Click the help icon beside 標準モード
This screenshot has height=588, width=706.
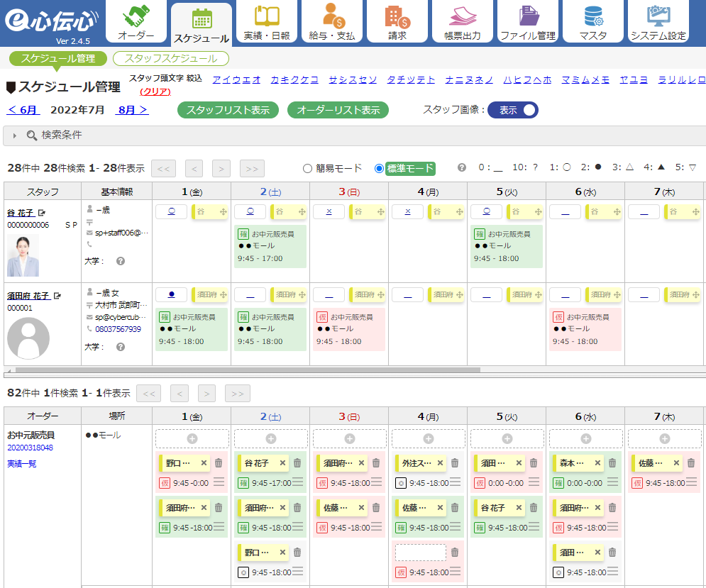click(462, 168)
